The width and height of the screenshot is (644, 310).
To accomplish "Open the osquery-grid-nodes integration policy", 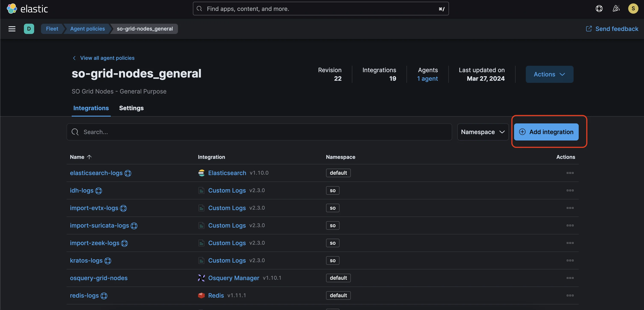I will coord(99,278).
